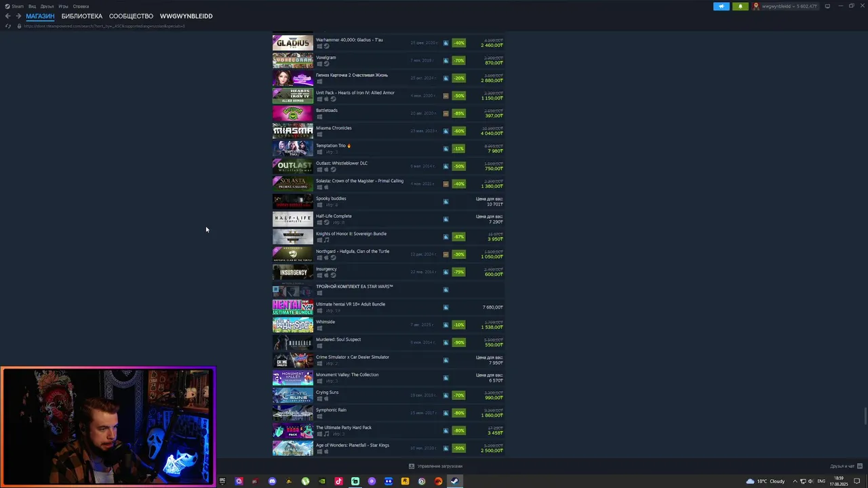Go forward with the right arrow

click(x=18, y=16)
